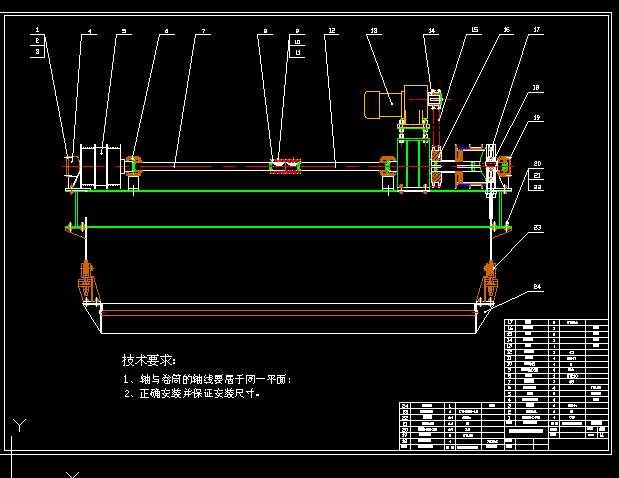This screenshot has height=478, width=619.
Task: Click the 技术要求 heading text
Action: [x=149, y=360]
